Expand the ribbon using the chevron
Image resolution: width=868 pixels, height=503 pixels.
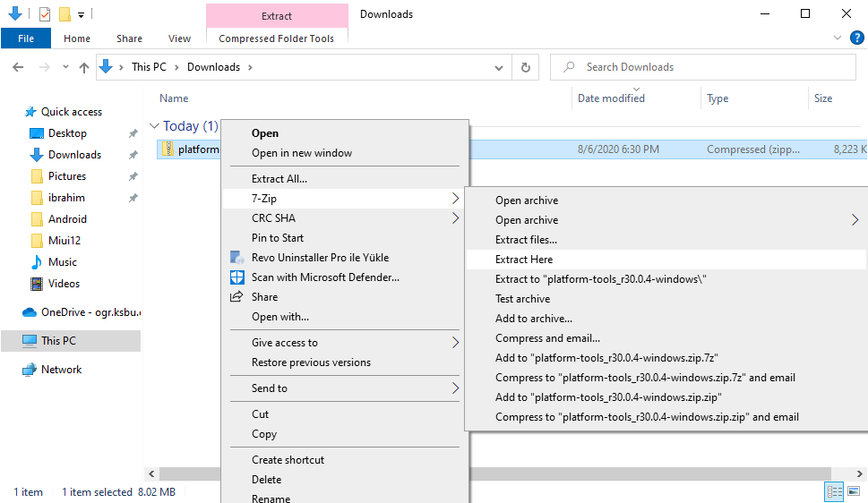click(x=838, y=38)
